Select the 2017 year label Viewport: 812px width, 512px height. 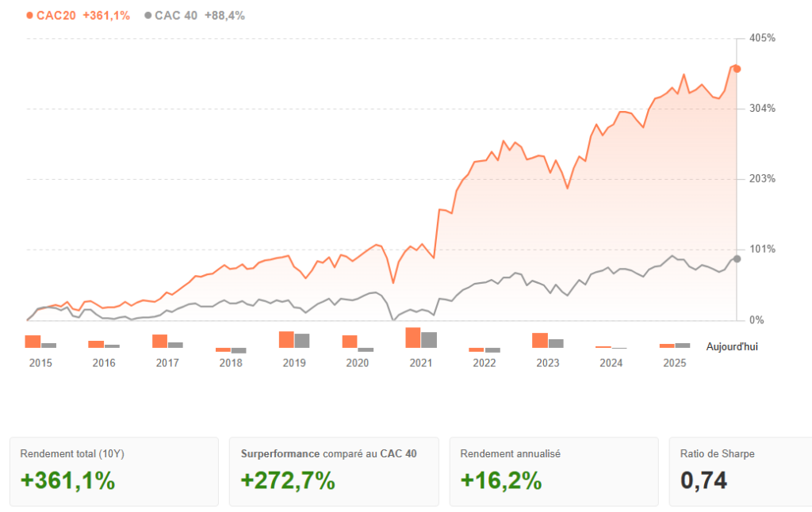click(x=167, y=363)
